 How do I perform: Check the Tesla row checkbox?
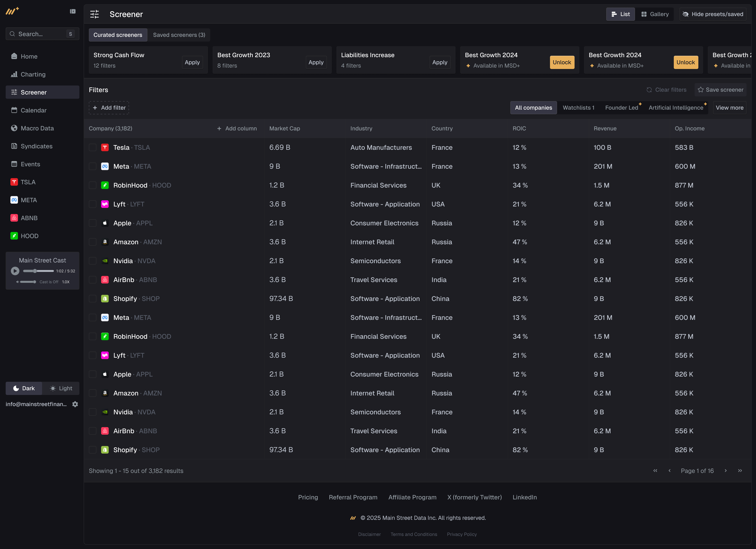click(93, 147)
